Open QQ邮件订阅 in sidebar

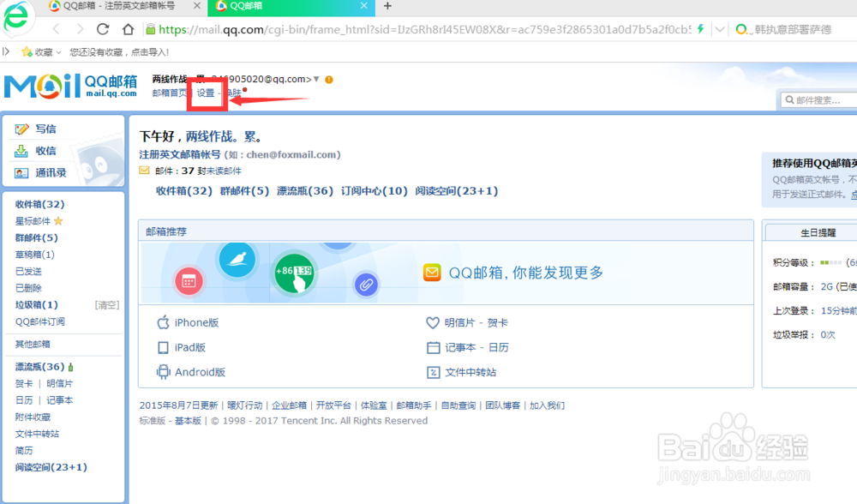coord(40,321)
